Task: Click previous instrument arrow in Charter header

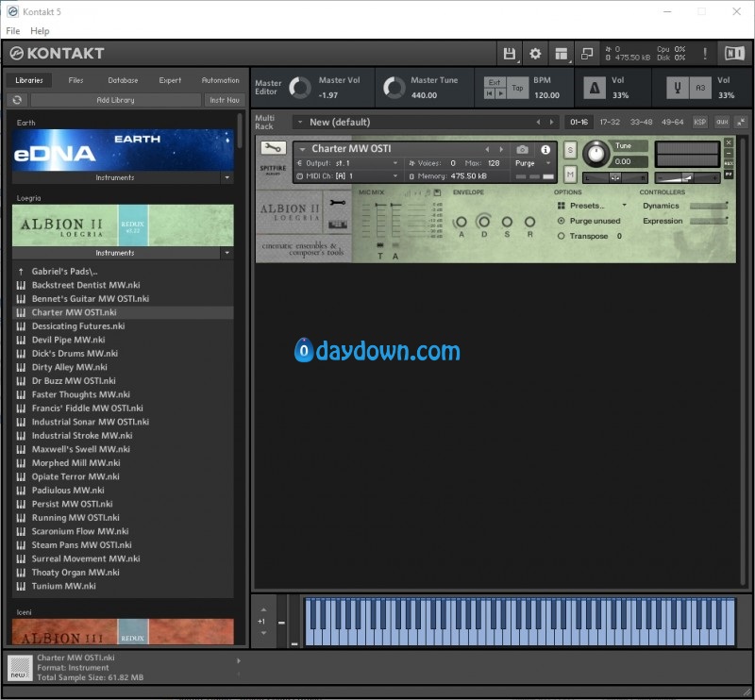Action: pyautogui.click(x=487, y=150)
